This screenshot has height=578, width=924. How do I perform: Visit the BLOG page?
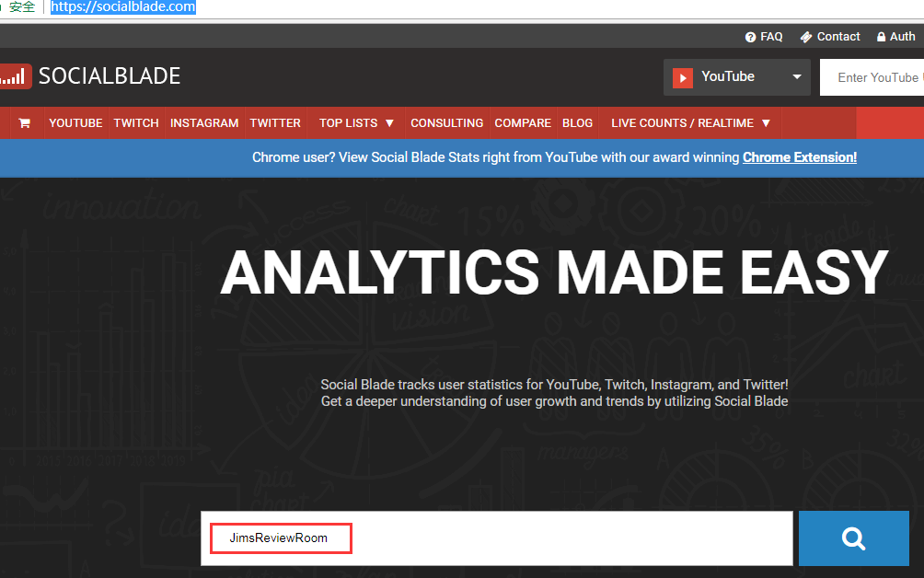(577, 123)
